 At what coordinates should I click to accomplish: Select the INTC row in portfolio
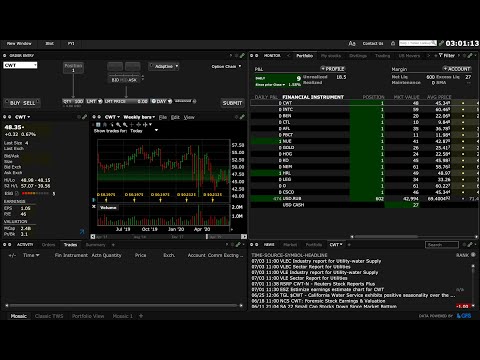[364, 109]
